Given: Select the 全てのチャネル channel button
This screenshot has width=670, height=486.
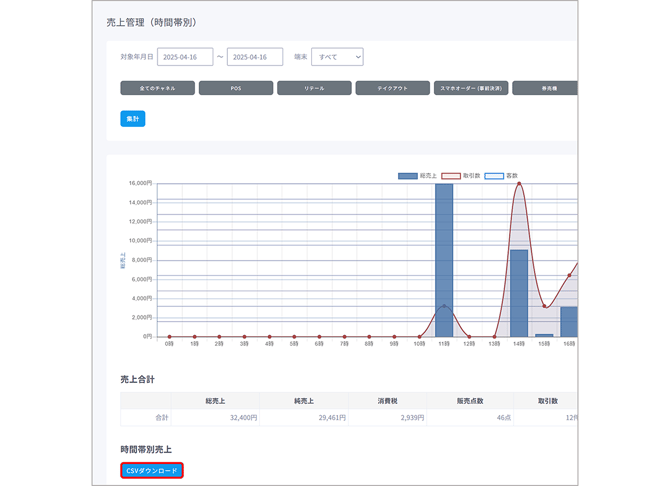Looking at the screenshot, I should (x=157, y=88).
